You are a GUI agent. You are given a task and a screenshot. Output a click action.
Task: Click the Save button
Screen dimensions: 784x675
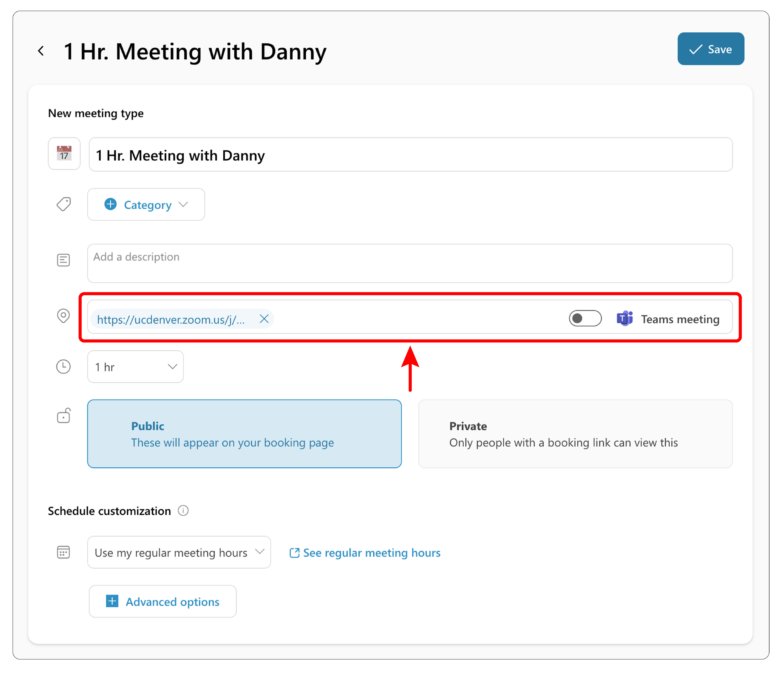pos(710,49)
